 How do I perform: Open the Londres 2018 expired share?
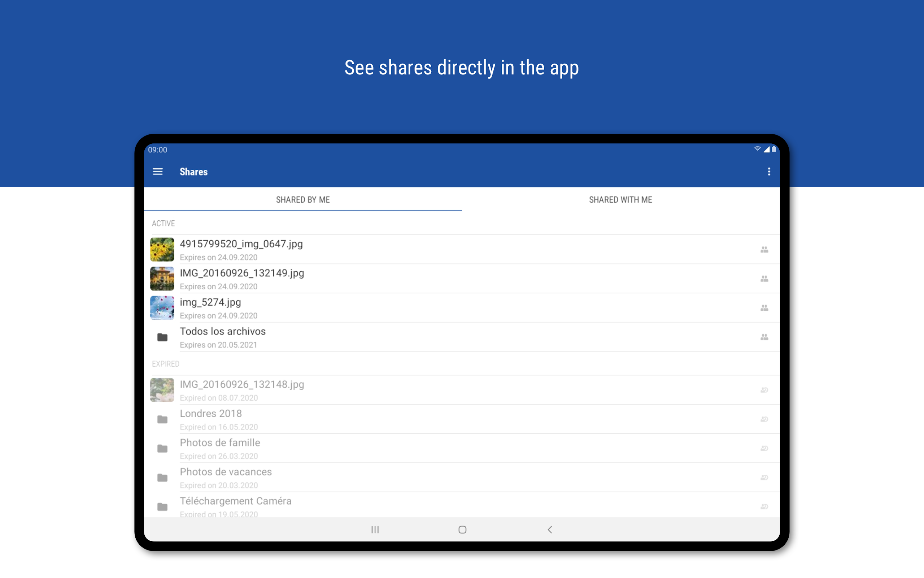click(x=462, y=419)
